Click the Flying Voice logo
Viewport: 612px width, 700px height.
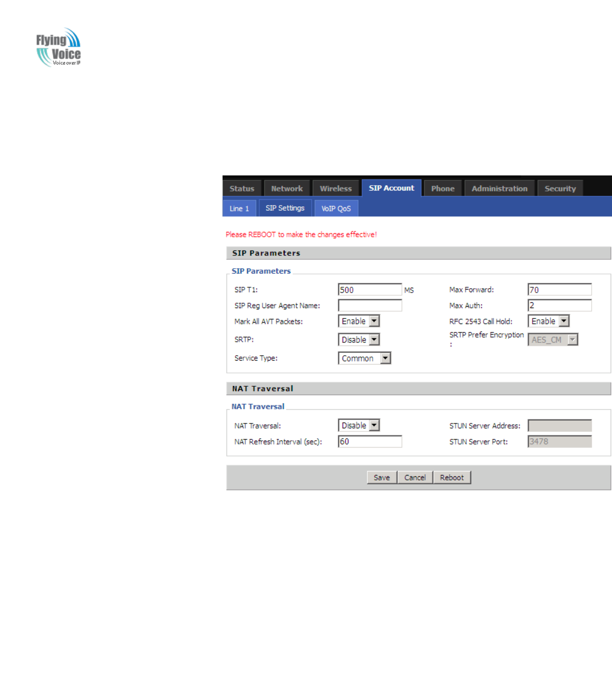pyautogui.click(x=58, y=47)
